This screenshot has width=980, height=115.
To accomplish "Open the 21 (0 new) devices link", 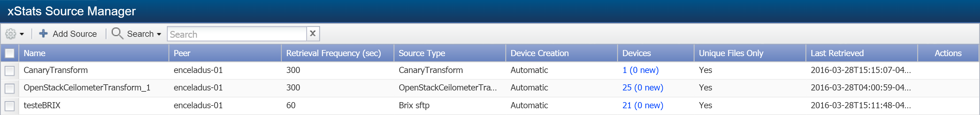I will coord(643,105).
